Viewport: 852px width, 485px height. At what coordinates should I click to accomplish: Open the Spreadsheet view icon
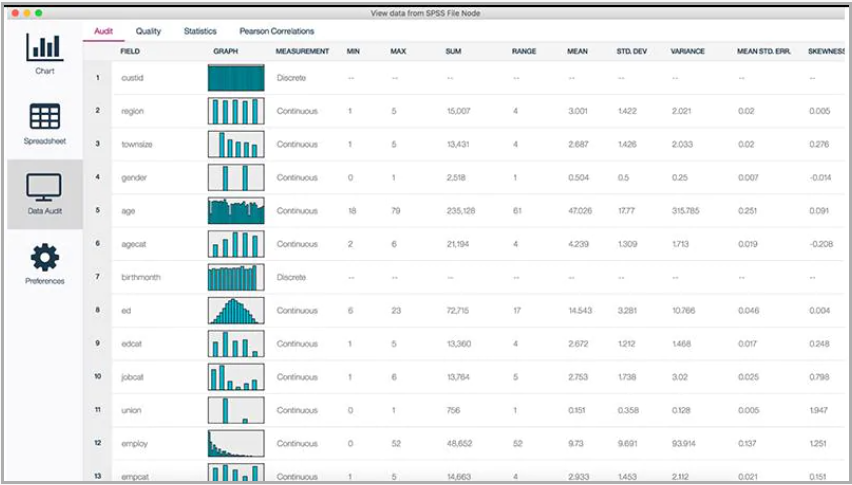tap(45, 116)
